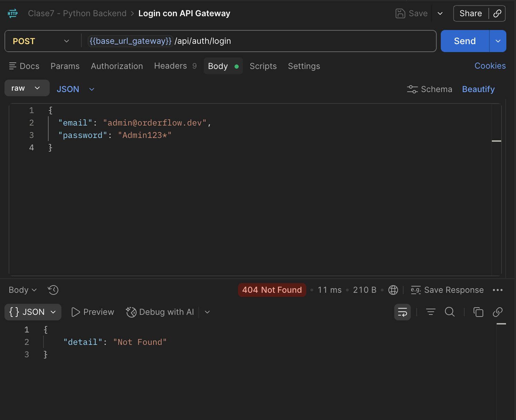
Task: Click Save Response
Action: (447, 290)
